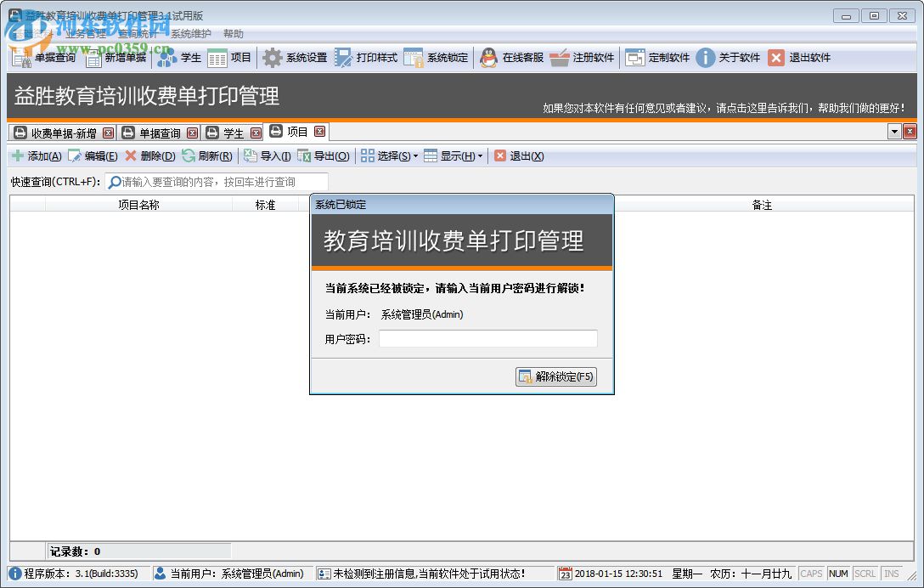Toggle the CAPS lock indicator

point(811,574)
